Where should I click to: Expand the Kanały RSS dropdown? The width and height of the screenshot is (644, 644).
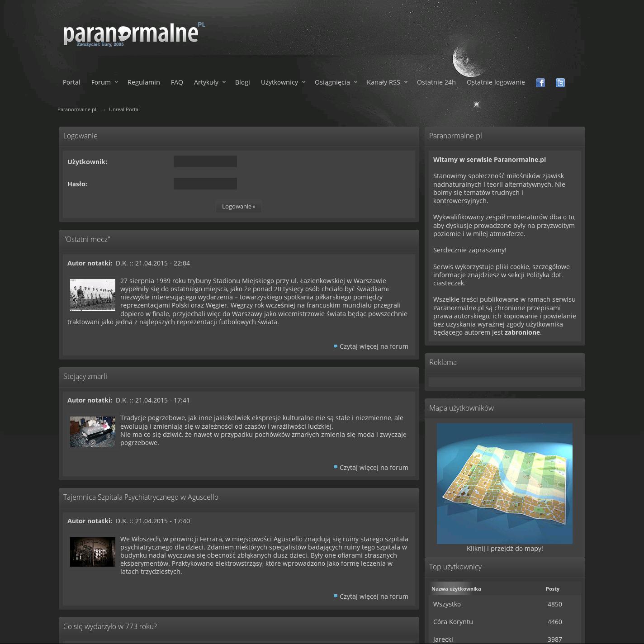[406, 82]
